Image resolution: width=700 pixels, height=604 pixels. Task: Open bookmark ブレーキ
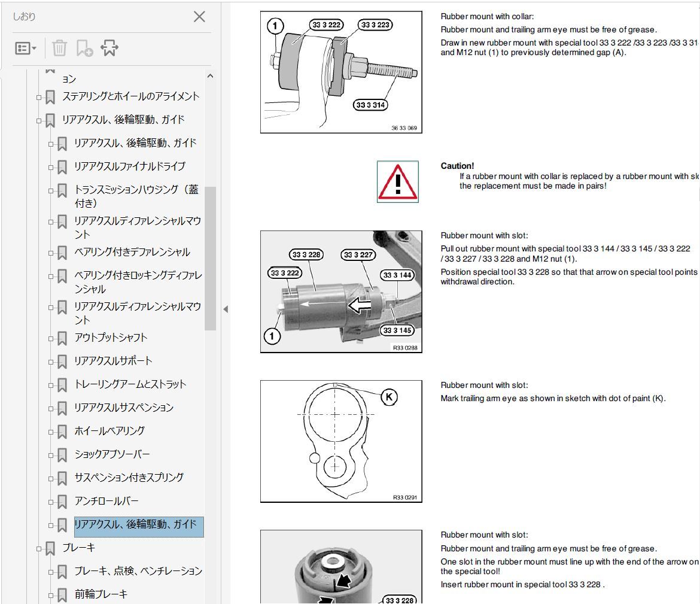(x=78, y=548)
